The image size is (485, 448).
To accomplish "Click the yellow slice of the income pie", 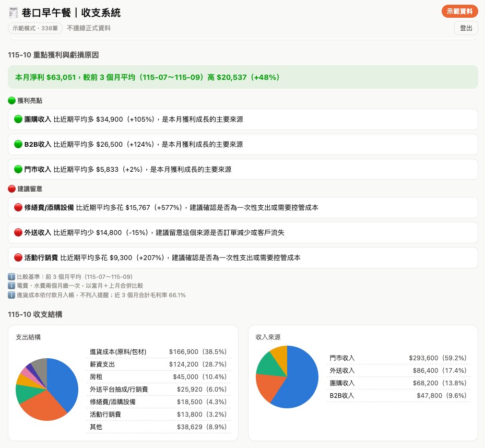I will pyautogui.click(x=281, y=356).
